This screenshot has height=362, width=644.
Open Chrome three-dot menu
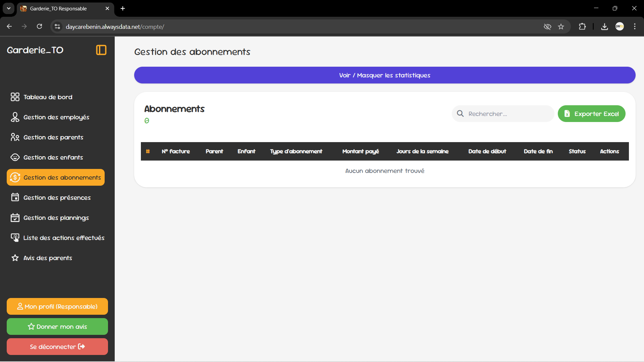coord(635,26)
